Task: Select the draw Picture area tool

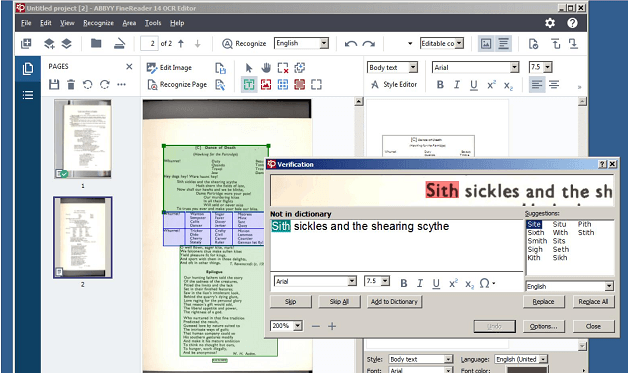Action: pyautogui.click(x=266, y=85)
